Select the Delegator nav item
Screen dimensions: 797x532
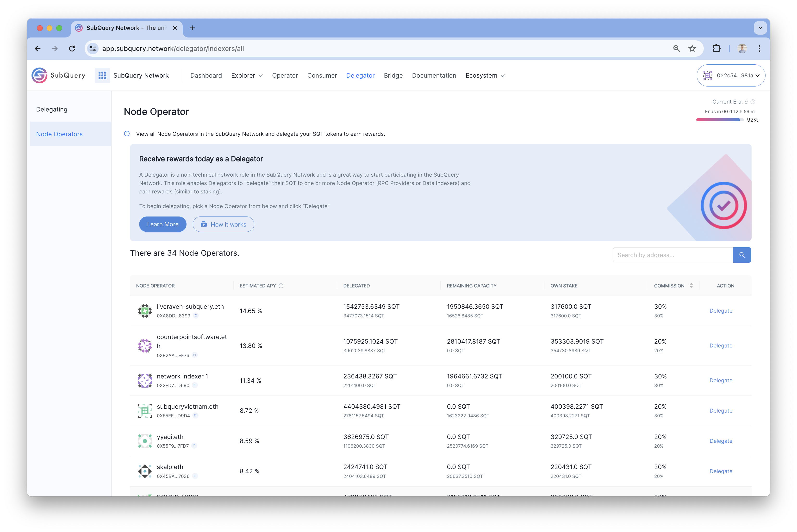(x=360, y=75)
